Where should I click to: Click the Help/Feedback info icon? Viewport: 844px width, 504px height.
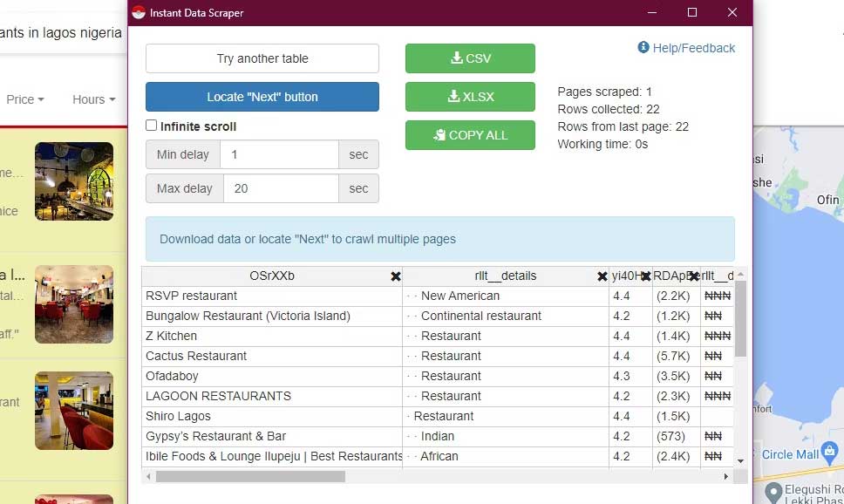pyautogui.click(x=643, y=47)
